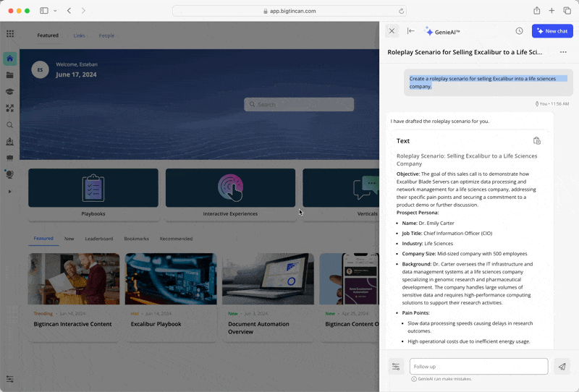Open chat history clock icon

(519, 31)
